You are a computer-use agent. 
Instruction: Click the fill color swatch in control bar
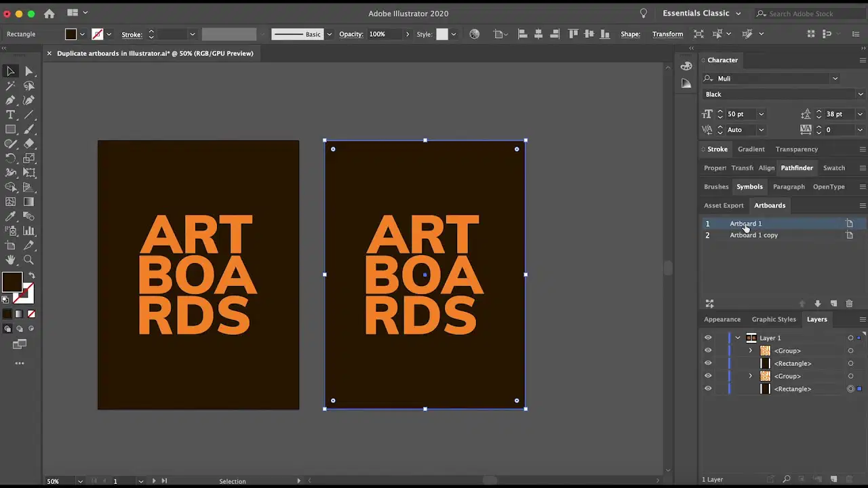pyautogui.click(x=71, y=34)
